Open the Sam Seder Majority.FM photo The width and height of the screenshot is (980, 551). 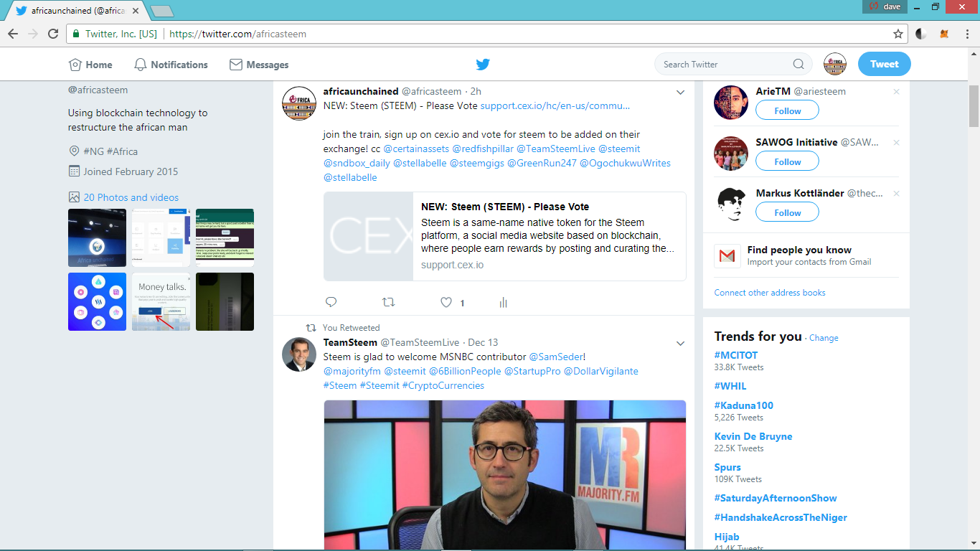pos(504,475)
